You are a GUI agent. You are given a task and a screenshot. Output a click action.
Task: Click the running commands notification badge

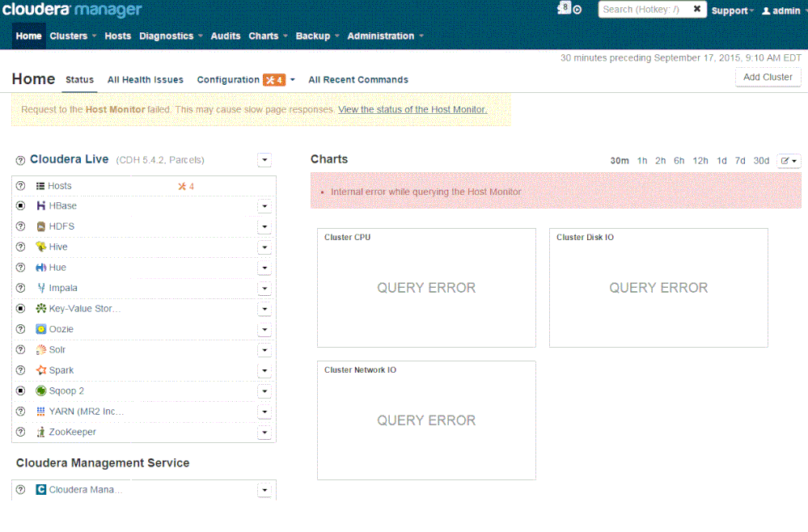566,8
